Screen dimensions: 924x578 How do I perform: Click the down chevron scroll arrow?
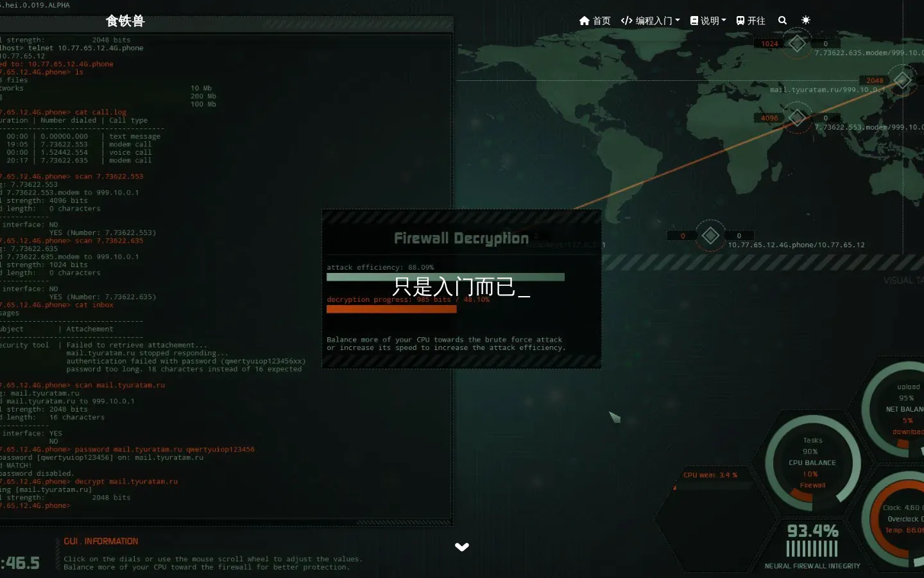(x=462, y=547)
